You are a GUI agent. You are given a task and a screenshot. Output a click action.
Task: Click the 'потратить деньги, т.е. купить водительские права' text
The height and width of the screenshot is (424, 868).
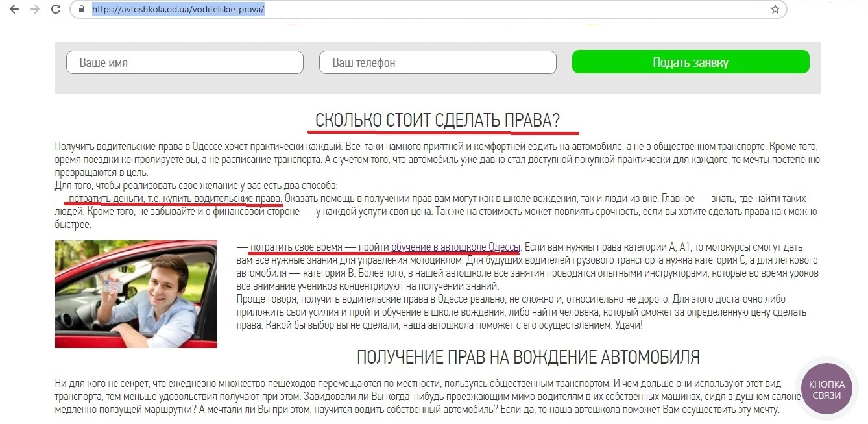click(x=176, y=198)
